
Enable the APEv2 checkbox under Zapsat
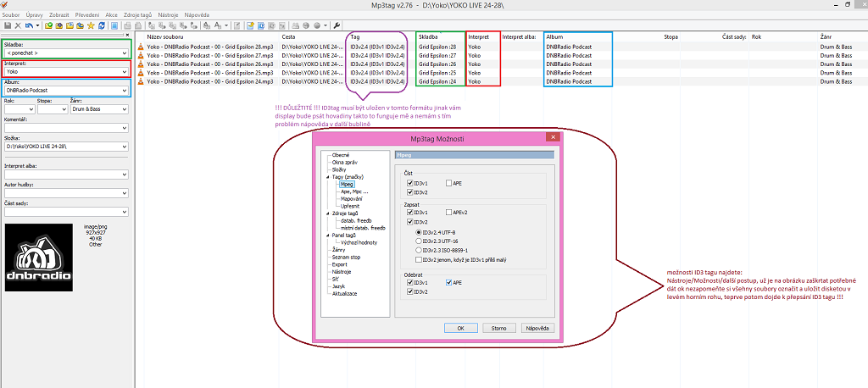(448, 213)
